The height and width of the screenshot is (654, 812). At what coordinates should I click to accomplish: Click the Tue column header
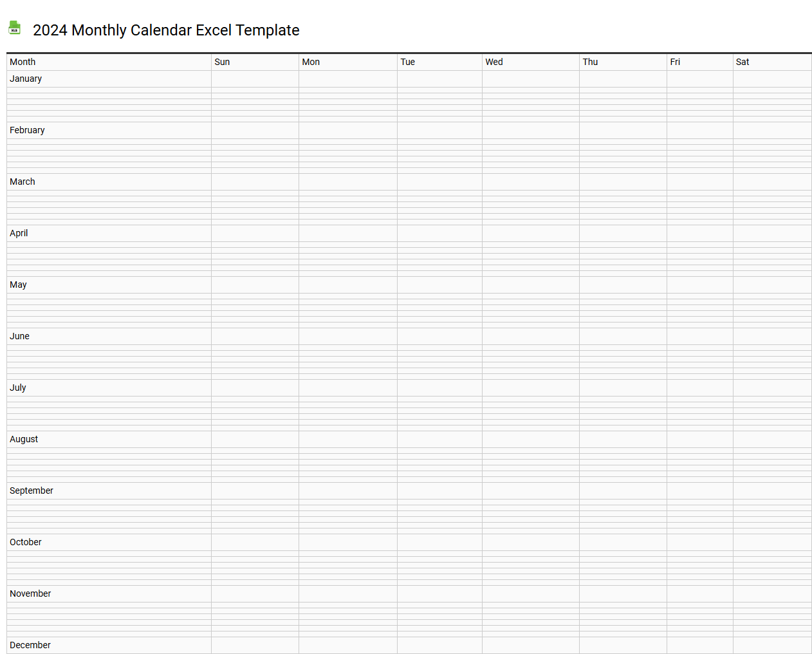(x=408, y=62)
